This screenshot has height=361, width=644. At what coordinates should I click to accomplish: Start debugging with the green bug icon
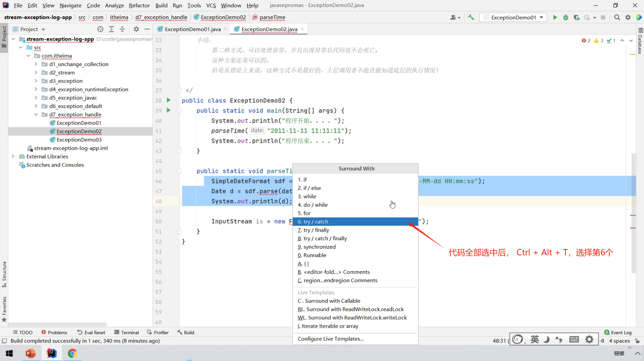point(566,17)
